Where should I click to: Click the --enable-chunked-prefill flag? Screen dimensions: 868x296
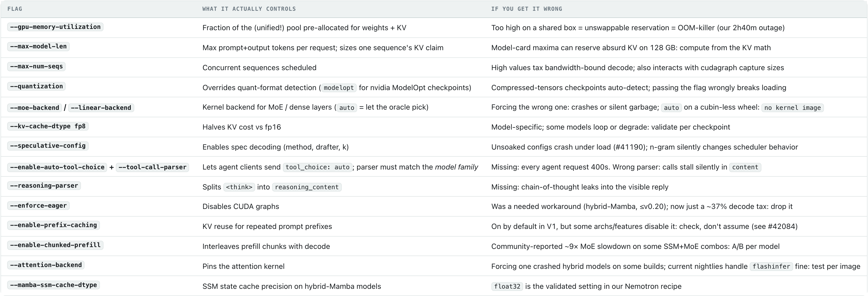point(55,245)
